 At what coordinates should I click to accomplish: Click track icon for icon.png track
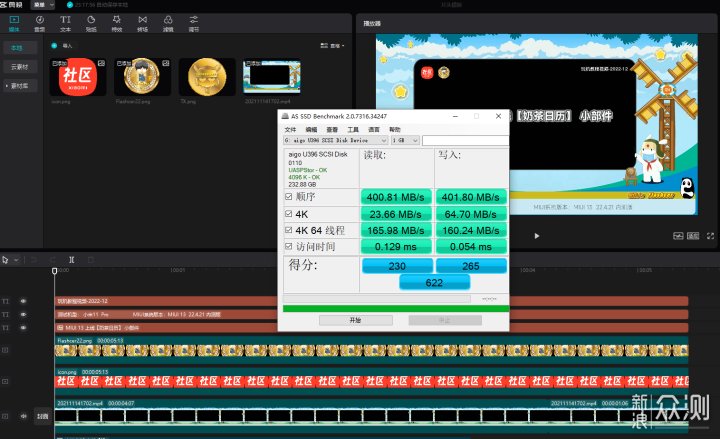(6, 381)
